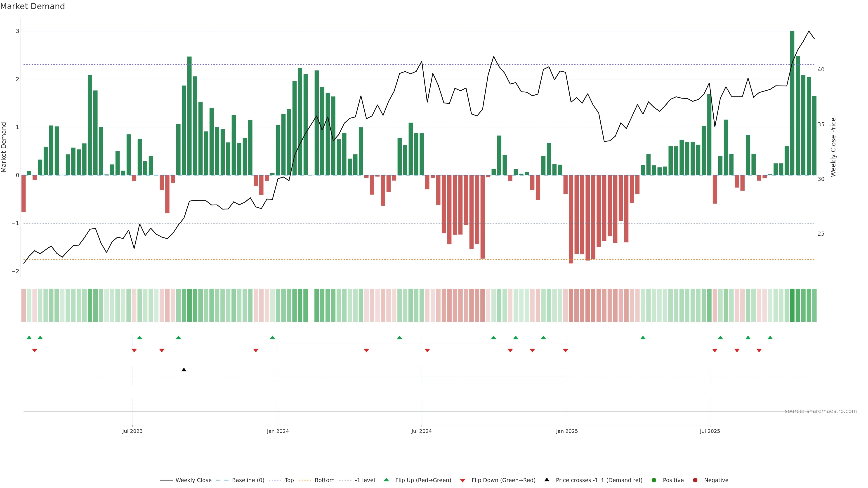Click the Market Demand chart title
The image size is (868, 488).
click(x=32, y=6)
